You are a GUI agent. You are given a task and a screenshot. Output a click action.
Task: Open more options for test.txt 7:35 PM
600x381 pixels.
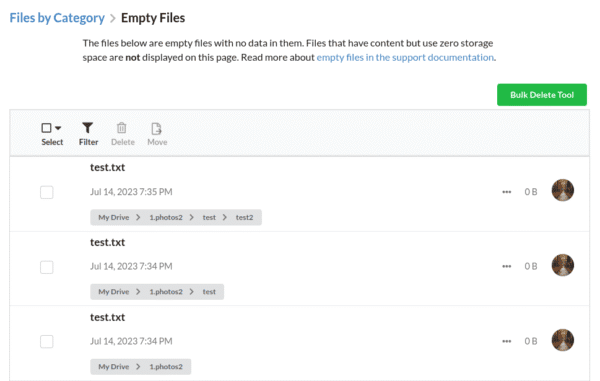[507, 192]
